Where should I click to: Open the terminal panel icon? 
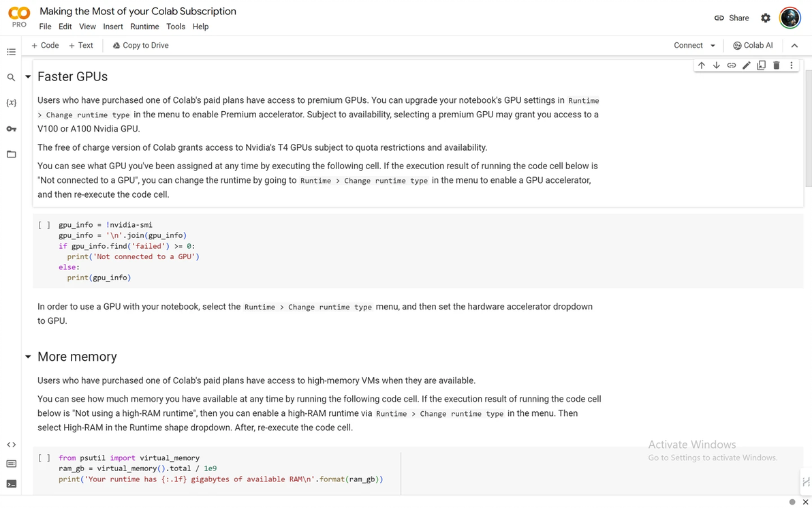[x=11, y=484]
